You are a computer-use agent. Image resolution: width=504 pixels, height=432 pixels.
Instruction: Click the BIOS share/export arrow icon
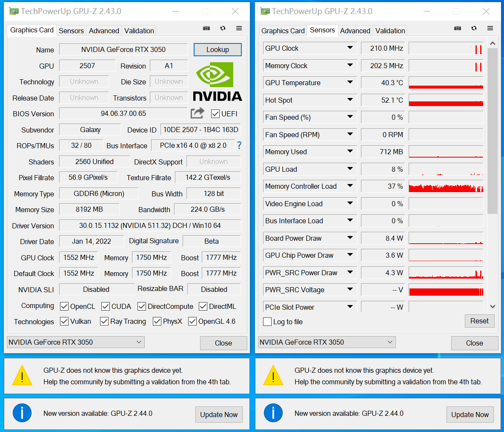click(198, 113)
